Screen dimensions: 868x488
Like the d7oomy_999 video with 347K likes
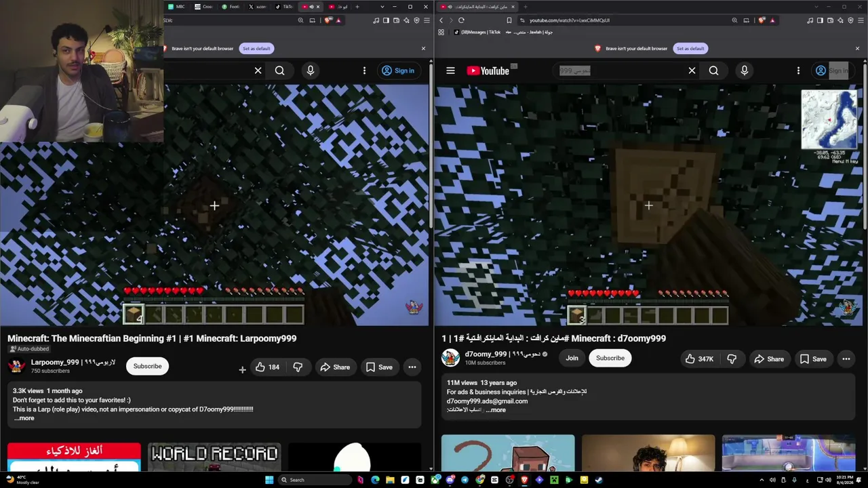pos(700,359)
